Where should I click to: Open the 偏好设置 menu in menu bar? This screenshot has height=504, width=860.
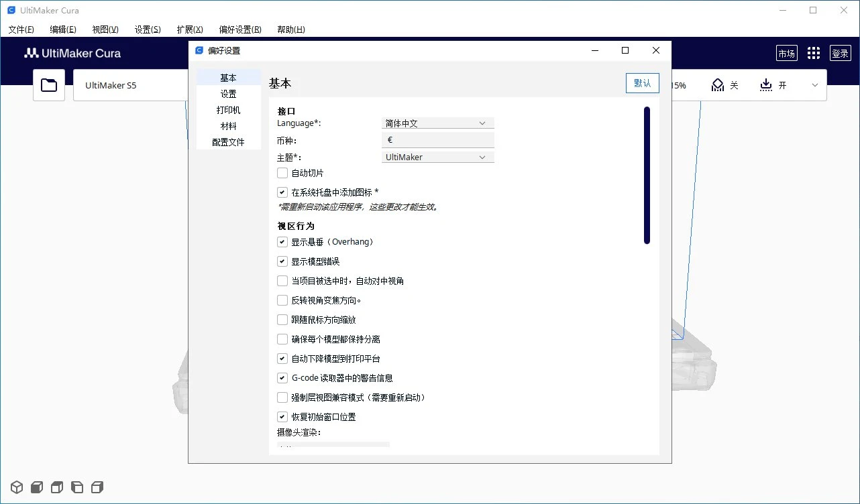239,29
